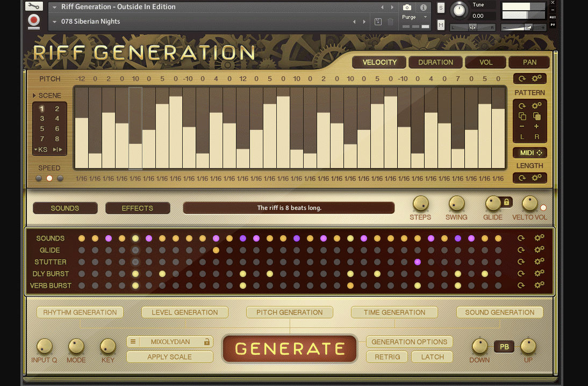Image resolution: width=588 pixels, height=386 pixels.
Task: Randomize the Stutter row with its reset arrow
Action: [x=521, y=262]
